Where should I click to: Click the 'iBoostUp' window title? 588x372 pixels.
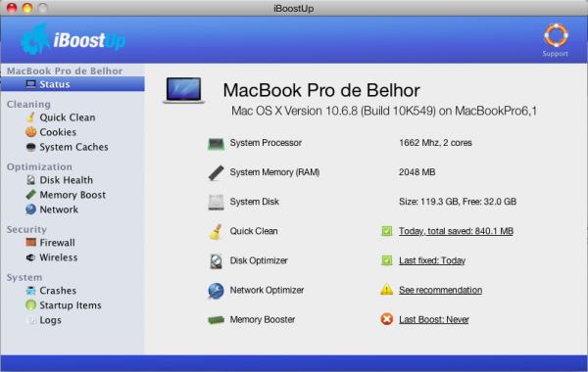point(294,8)
